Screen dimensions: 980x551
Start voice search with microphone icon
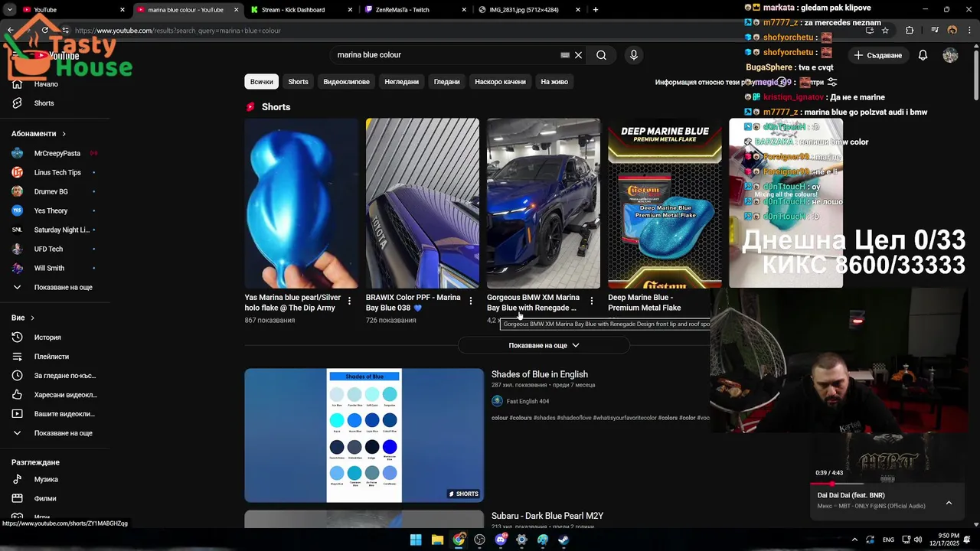pyautogui.click(x=633, y=55)
